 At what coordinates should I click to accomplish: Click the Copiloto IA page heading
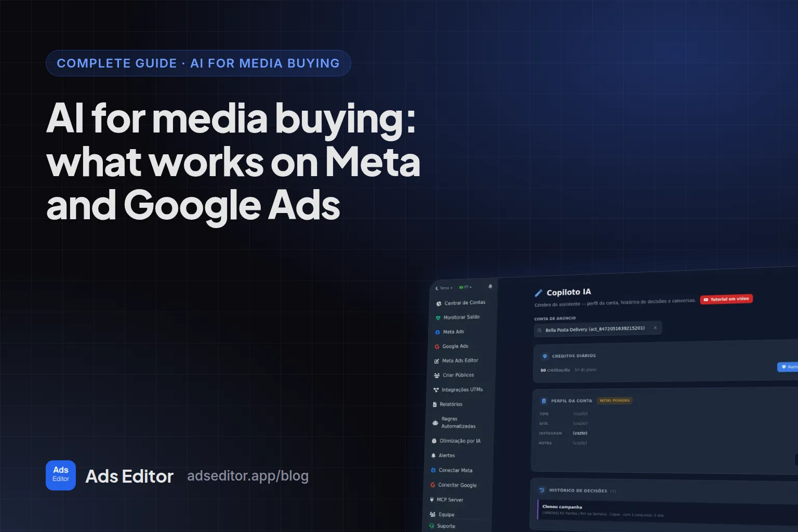pos(569,292)
